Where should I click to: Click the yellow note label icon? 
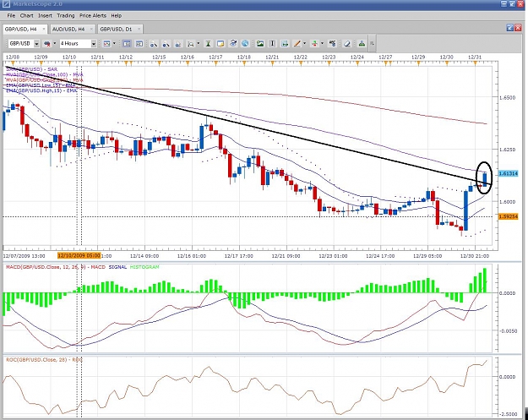pyautogui.click(x=220, y=44)
